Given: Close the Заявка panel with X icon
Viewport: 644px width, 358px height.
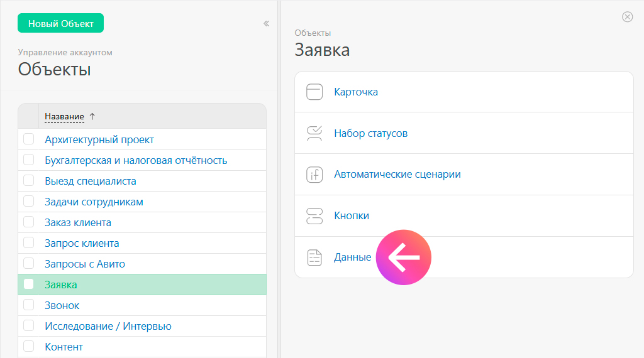Looking at the screenshot, I should coord(627,17).
